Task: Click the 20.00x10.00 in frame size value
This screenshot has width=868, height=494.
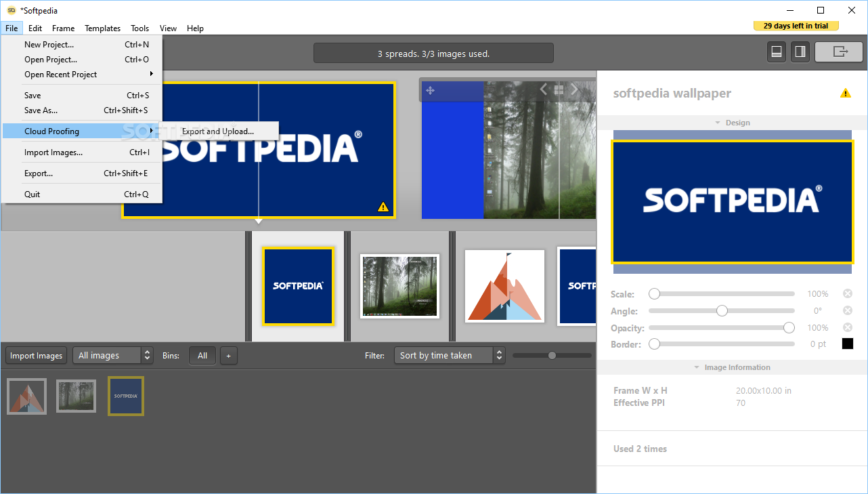Action: 764,390
